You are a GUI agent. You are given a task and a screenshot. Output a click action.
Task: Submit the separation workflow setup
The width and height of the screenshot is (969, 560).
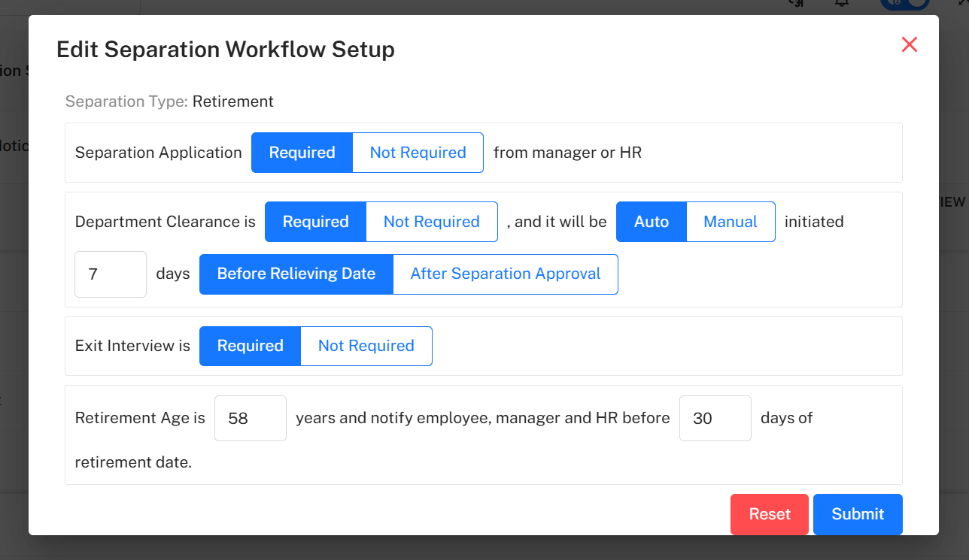tap(857, 514)
